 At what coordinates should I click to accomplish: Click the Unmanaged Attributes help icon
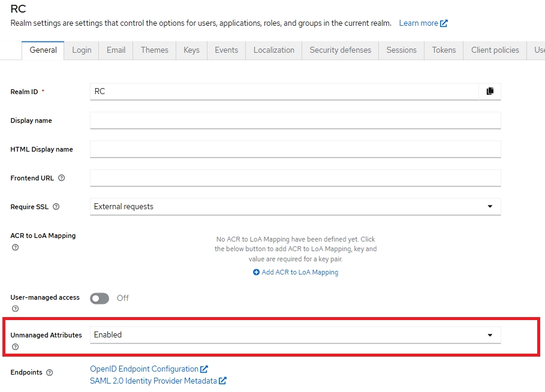(15, 346)
